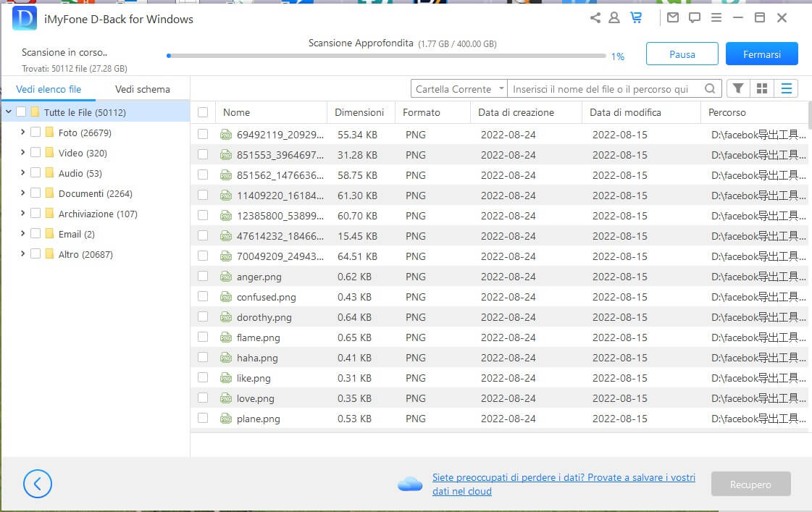Screen dimensions: 812x512
Task: Click the file name search field
Action: click(606, 88)
